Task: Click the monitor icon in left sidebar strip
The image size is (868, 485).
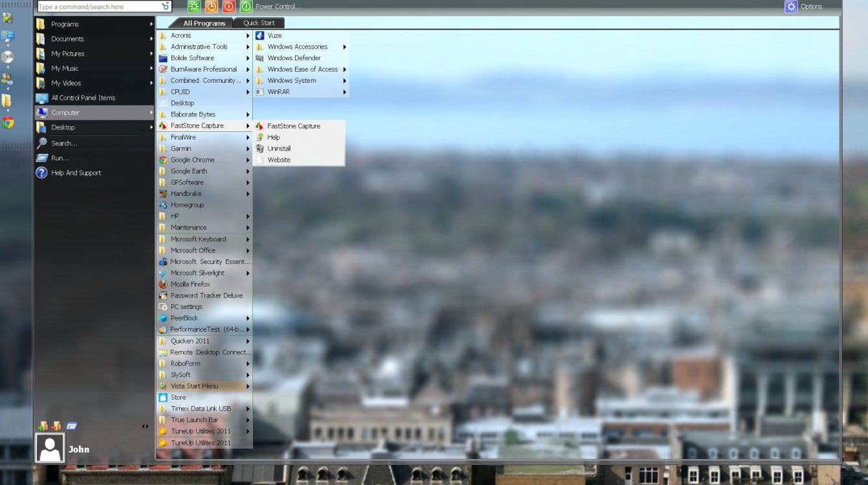Action: pos(7,36)
